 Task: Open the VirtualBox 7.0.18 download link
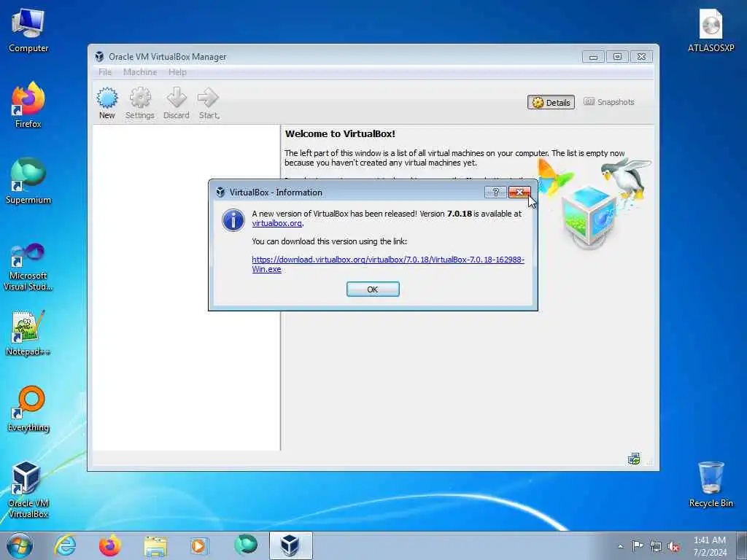(x=388, y=264)
